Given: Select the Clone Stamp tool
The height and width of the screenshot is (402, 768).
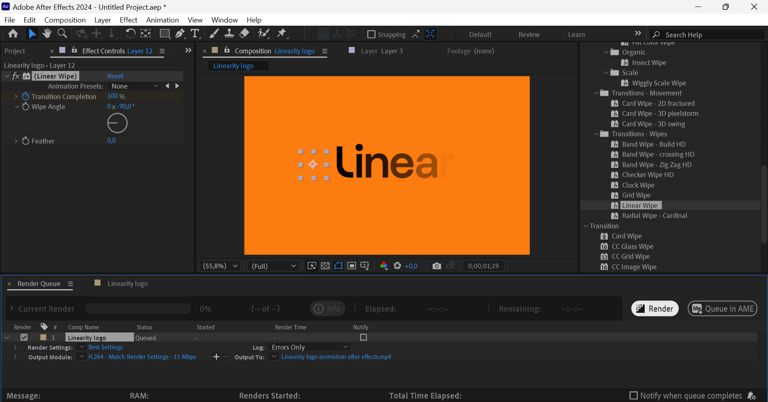Looking at the screenshot, I should coord(229,34).
